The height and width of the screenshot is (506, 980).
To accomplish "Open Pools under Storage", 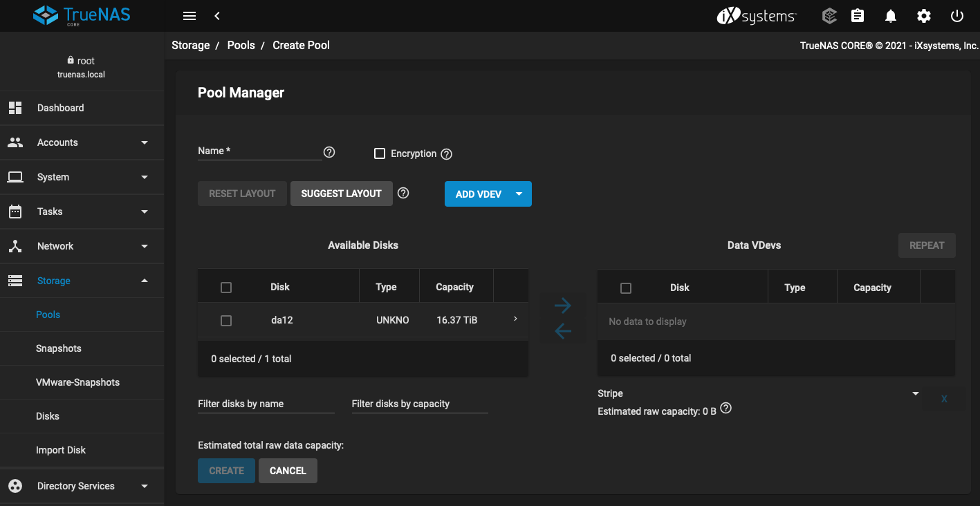I will click(48, 315).
